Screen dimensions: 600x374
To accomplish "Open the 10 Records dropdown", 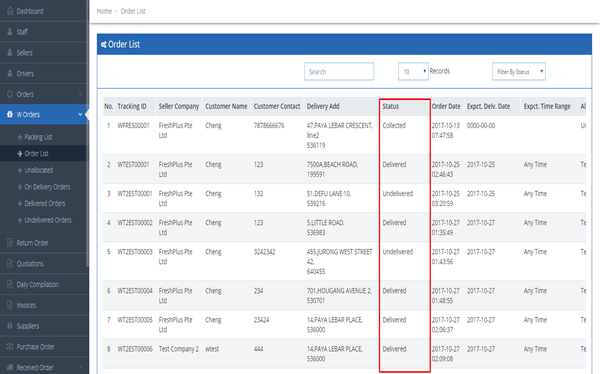I will pyautogui.click(x=413, y=72).
